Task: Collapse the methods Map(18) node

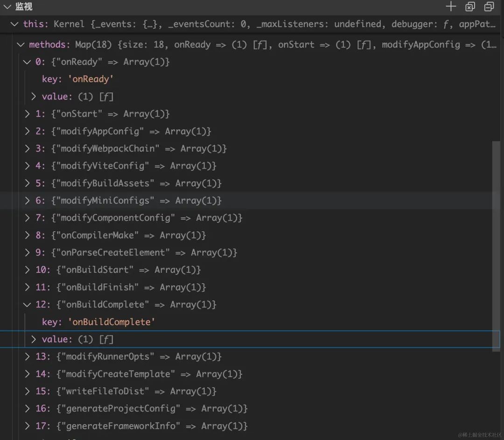Action: point(21,44)
